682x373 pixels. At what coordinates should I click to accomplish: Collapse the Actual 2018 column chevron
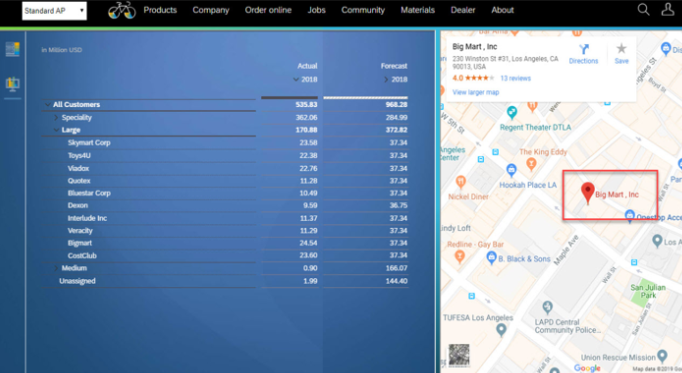tap(296, 79)
